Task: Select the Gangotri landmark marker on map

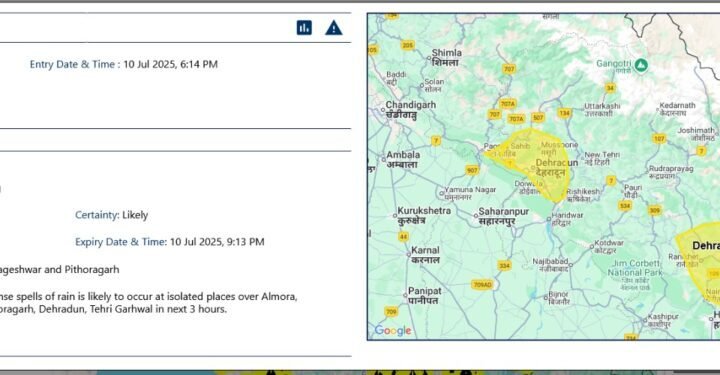Action: point(641,65)
